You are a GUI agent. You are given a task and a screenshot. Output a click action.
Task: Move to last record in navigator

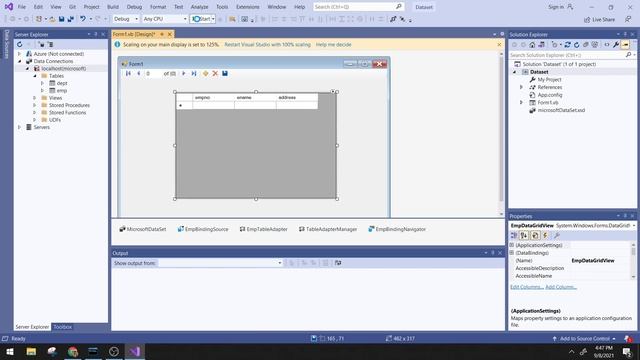pos(194,73)
